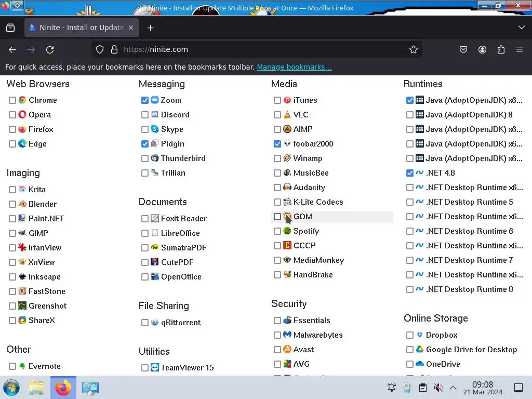This screenshot has height=399, width=532.
Task: Check the MediaMonkey checkbox
Action: [277, 260]
